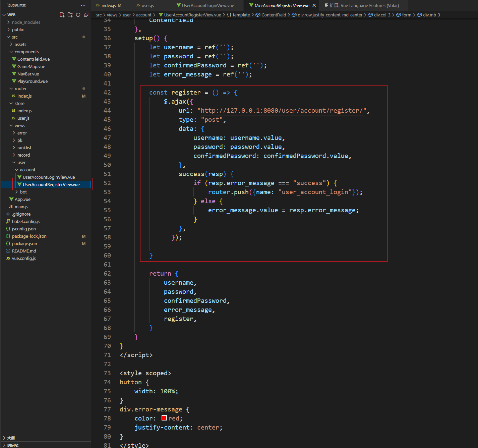This screenshot has height=448, width=478.
Task: Click line number 62 in the gutter
Action: [107, 274]
